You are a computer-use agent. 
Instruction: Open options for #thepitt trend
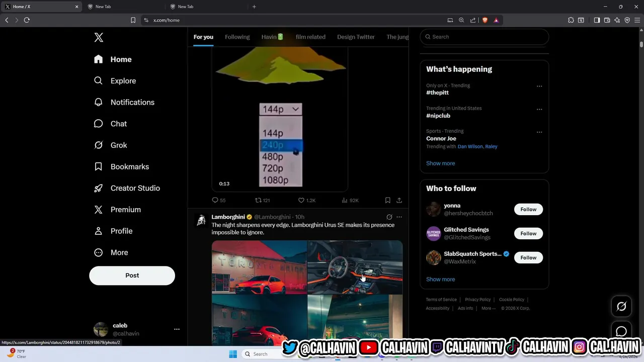pos(539,86)
